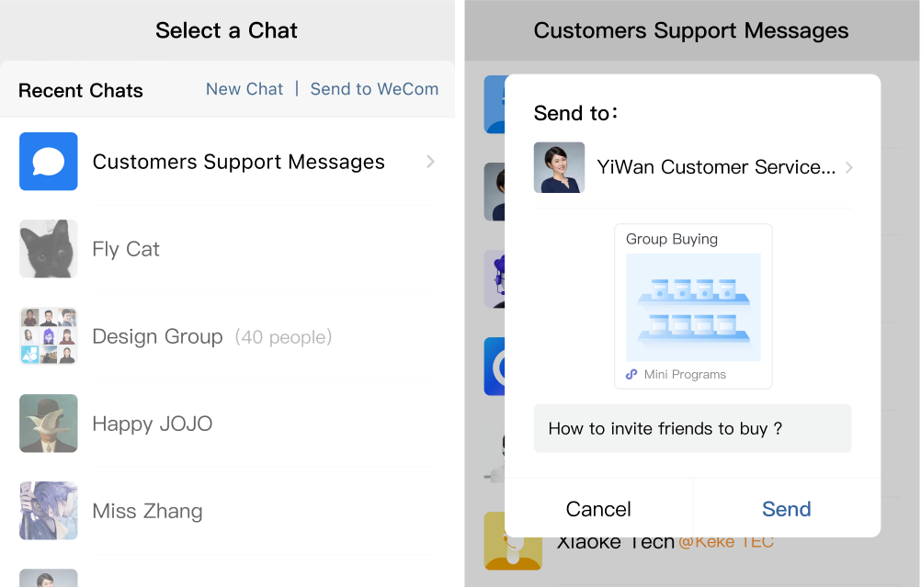The height and width of the screenshot is (588, 921).
Task: Click the message field about inviting friends
Action: pos(692,428)
